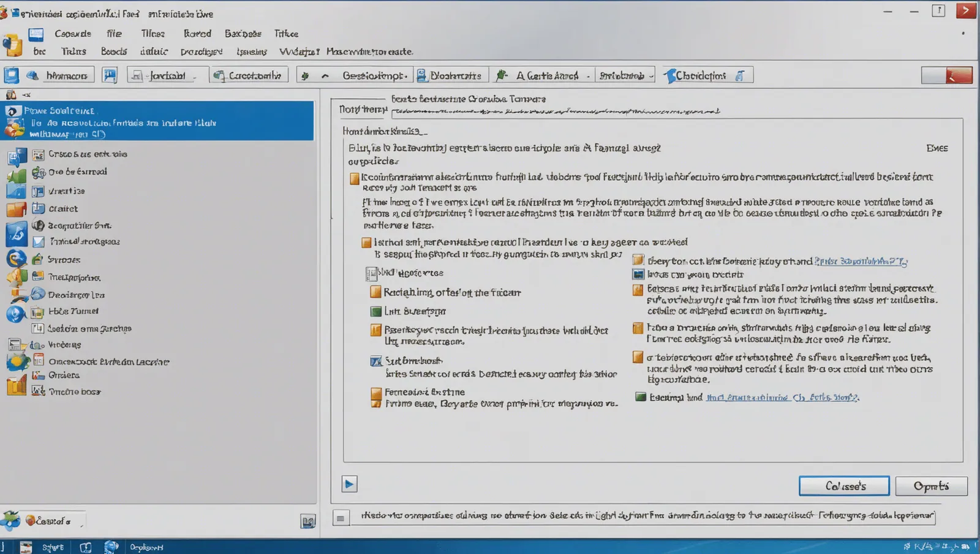Toggle the blue checked box in the left column

click(376, 361)
